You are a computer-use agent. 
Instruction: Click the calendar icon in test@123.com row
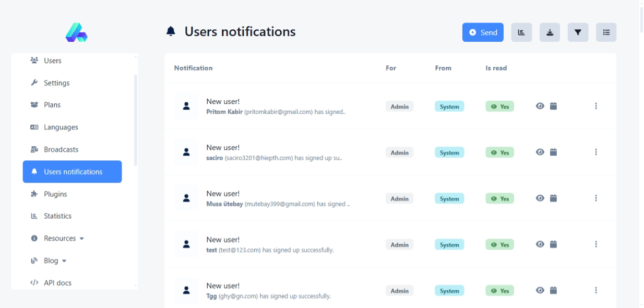[x=553, y=244]
